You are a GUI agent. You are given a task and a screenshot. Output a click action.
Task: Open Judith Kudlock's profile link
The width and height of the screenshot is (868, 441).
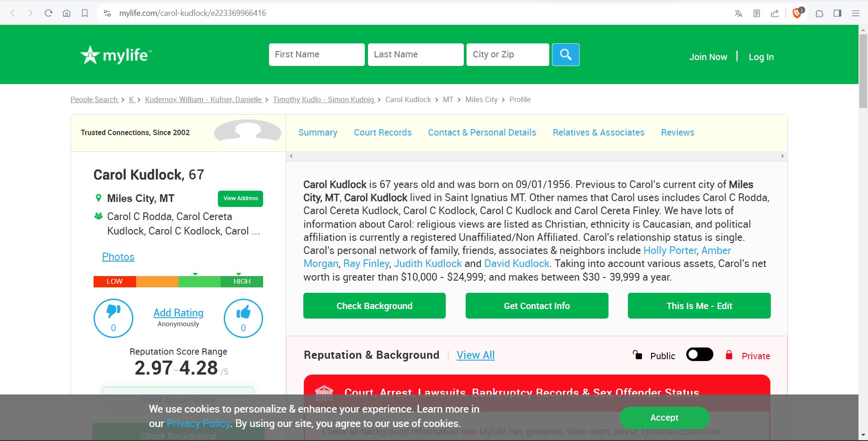[428, 263]
